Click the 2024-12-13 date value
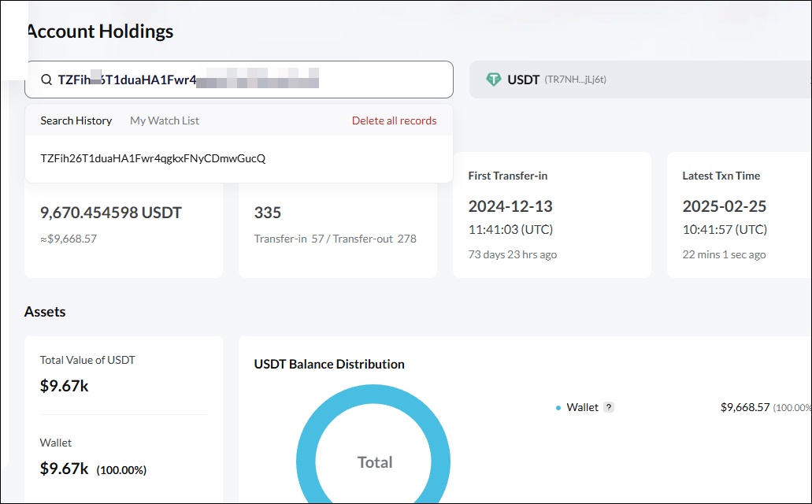 (510, 206)
